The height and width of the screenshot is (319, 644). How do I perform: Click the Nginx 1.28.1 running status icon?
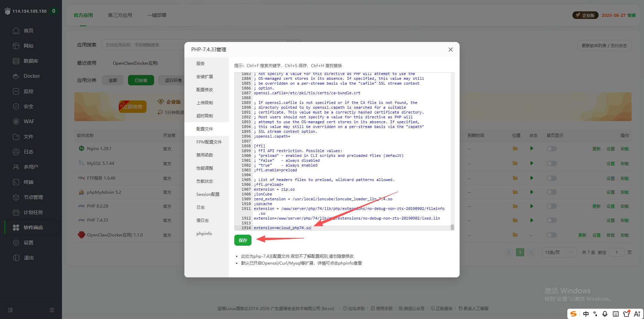pos(532,149)
